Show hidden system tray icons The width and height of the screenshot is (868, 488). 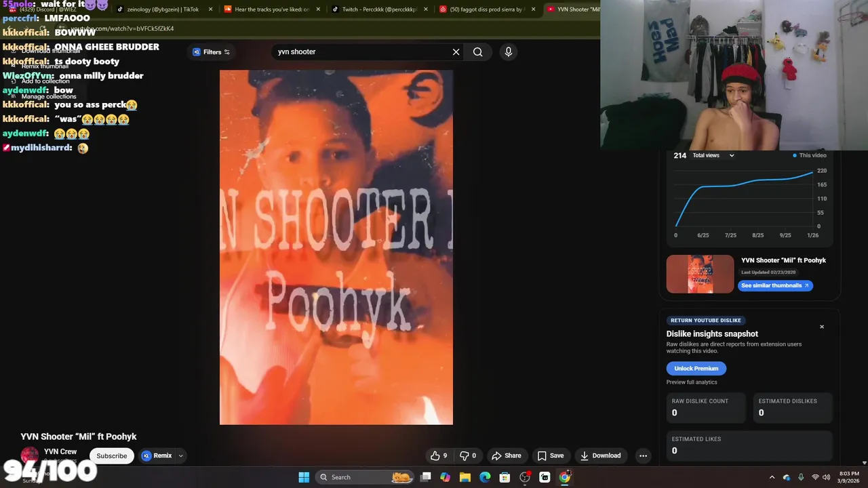[772, 477]
